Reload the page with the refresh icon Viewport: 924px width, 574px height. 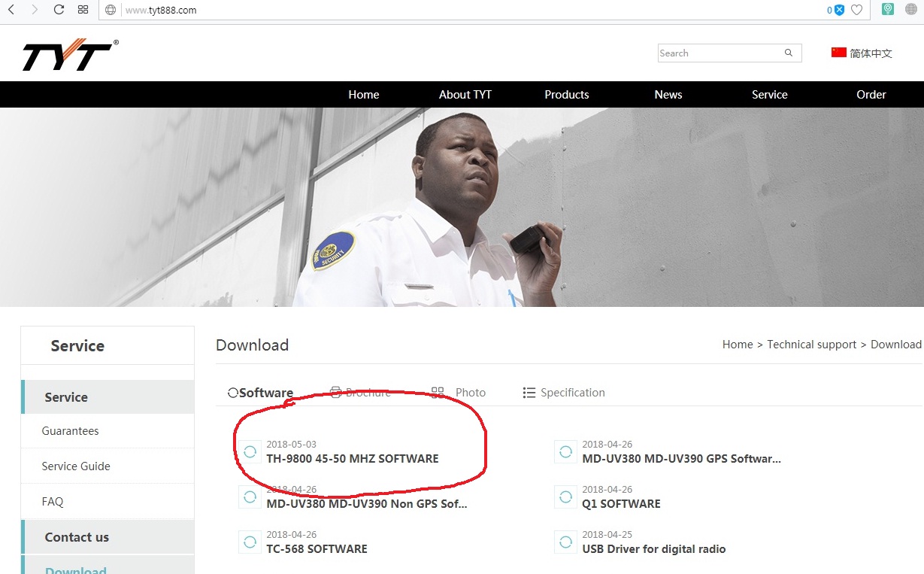coord(59,10)
